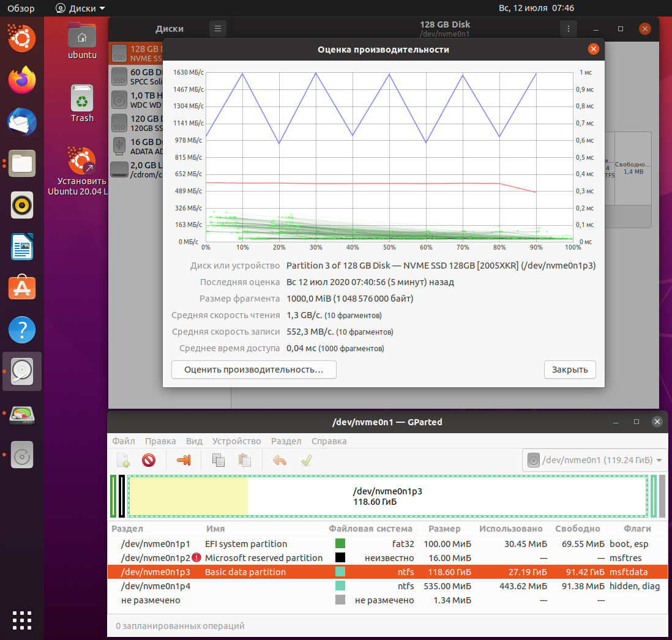Click the copy partition icon in GParted
The width and height of the screenshot is (672, 640).
pyautogui.click(x=218, y=461)
